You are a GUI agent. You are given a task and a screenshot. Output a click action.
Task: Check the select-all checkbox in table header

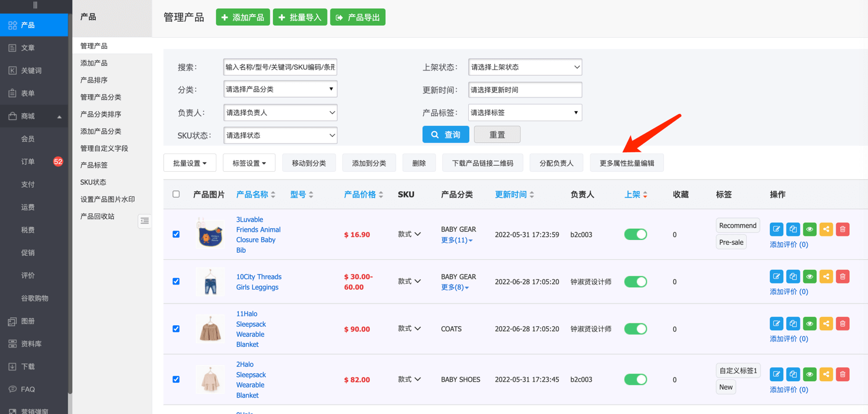(x=176, y=194)
